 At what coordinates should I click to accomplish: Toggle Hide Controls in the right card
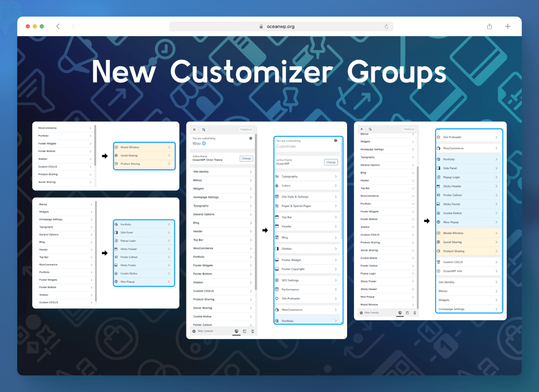point(369,313)
